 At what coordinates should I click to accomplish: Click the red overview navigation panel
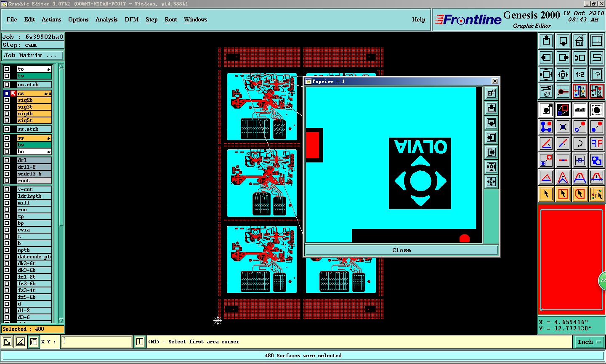[571, 260]
